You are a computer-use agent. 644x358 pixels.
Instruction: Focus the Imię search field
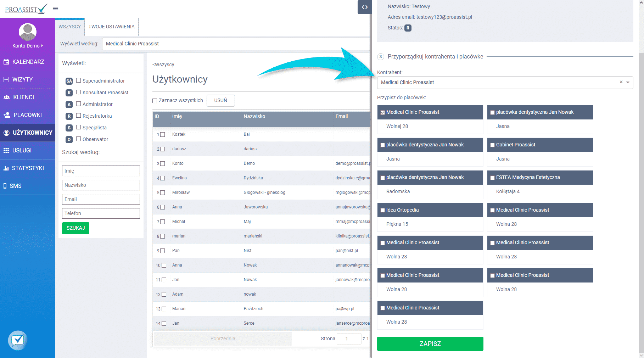click(101, 171)
